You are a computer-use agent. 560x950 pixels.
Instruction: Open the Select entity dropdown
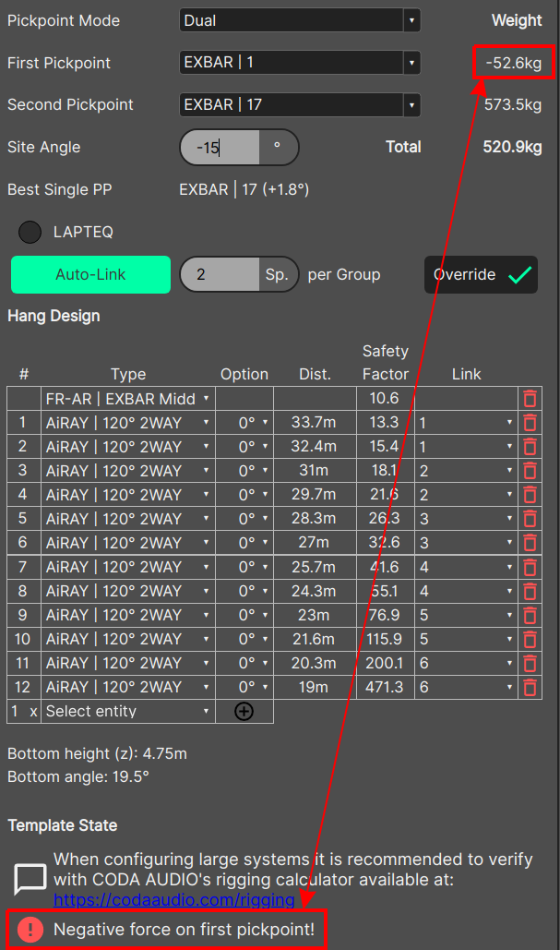127,712
